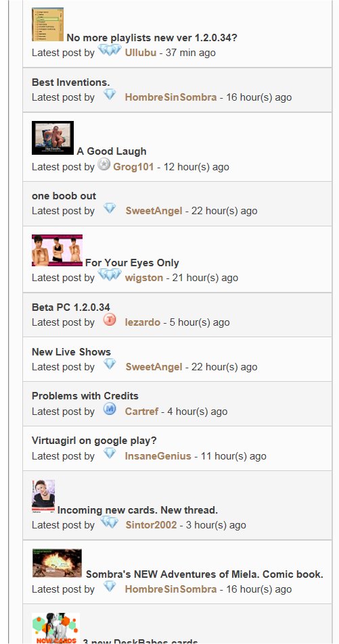Open the Miela comic book thread thumbnail

58,563
